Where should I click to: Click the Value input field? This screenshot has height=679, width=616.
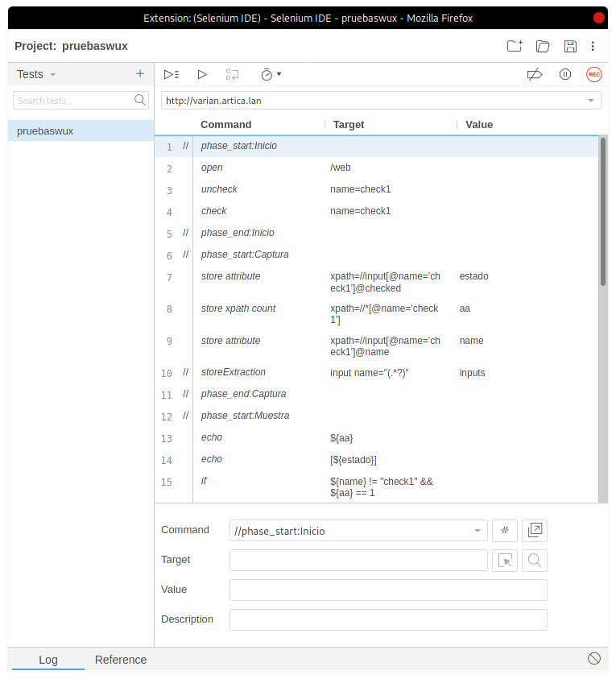(388, 590)
